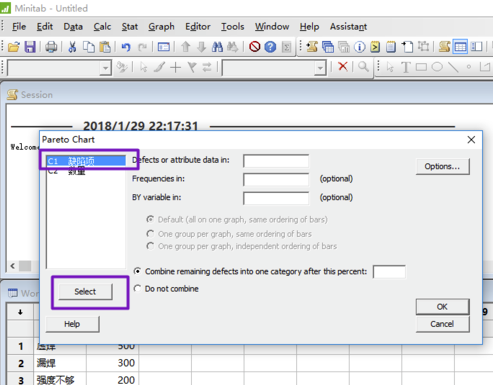
Task: Click the worksheet data direction arrow
Action: (20, 312)
